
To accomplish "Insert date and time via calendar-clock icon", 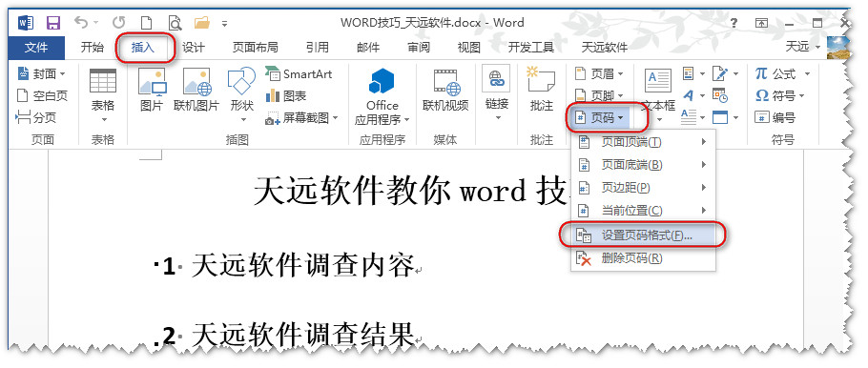I will pos(720,95).
